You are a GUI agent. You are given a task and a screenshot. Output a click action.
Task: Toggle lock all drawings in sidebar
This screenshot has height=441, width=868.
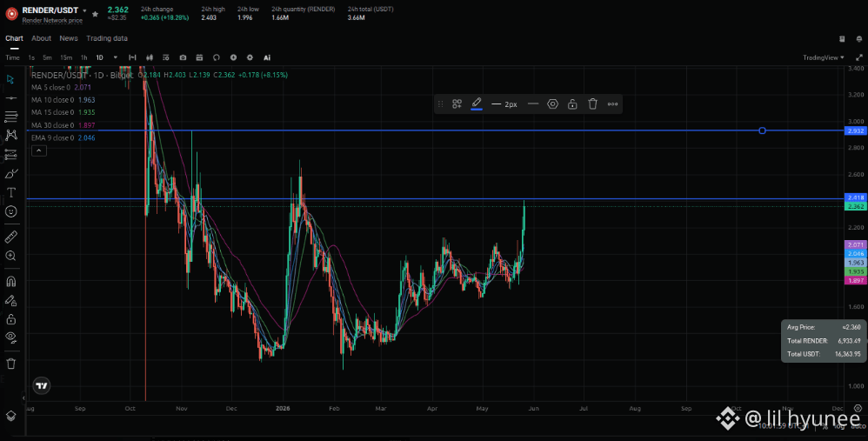pos(10,319)
